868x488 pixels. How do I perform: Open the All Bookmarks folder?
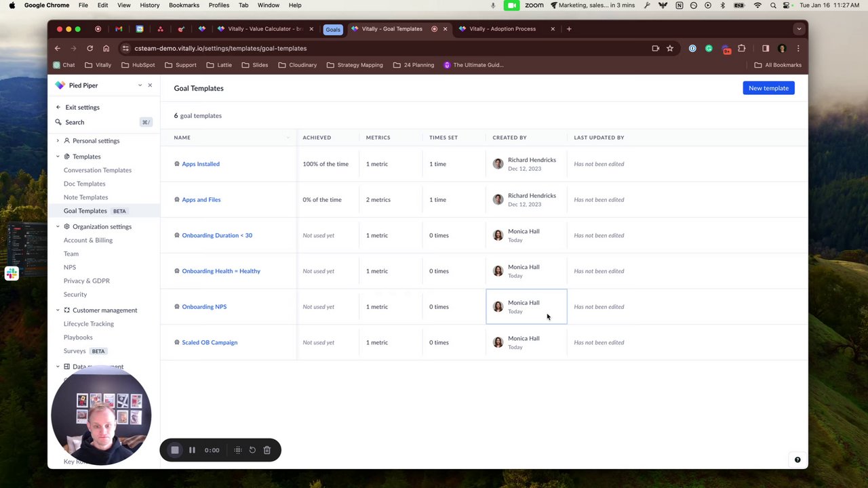[x=778, y=65]
